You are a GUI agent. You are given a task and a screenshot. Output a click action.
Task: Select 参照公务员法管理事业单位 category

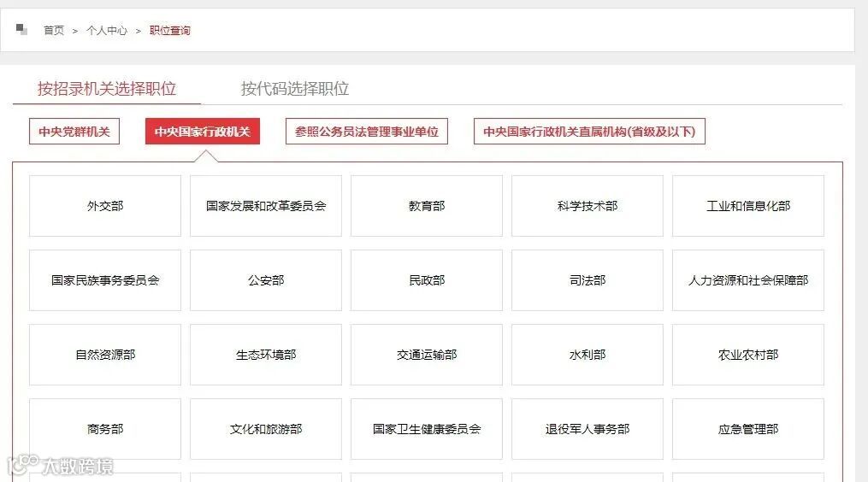click(367, 131)
